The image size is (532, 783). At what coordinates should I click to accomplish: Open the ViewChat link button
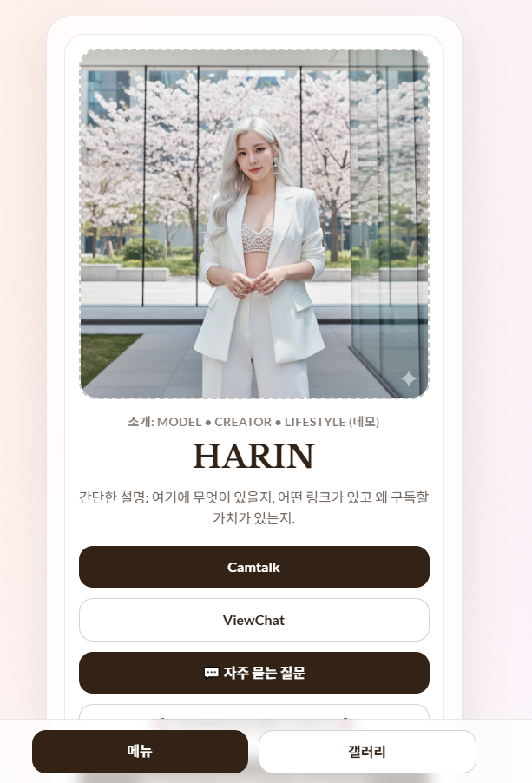254,620
